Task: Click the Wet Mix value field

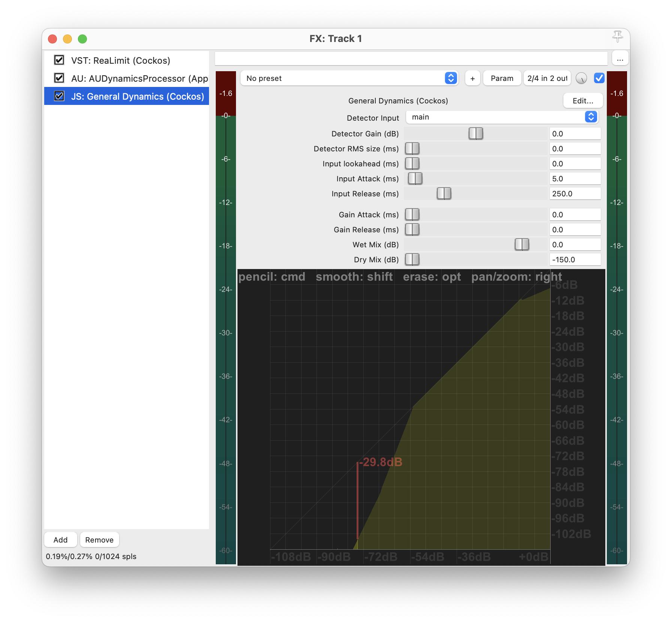Action: click(x=575, y=245)
